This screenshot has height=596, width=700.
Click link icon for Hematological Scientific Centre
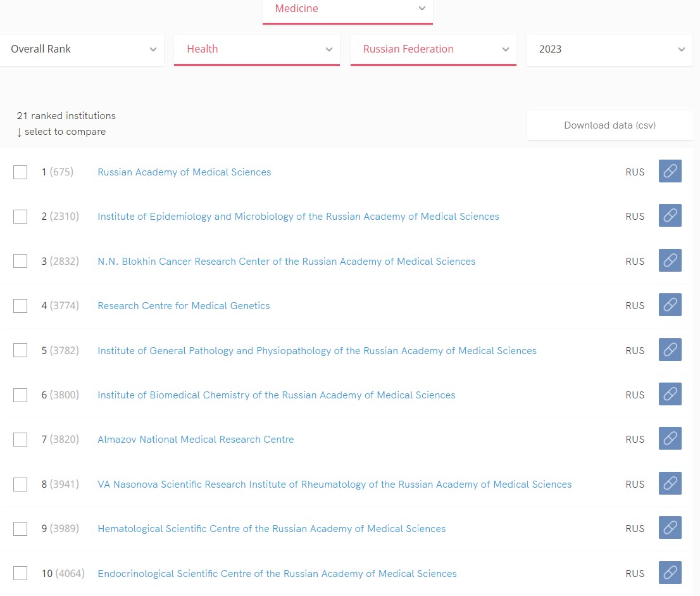point(670,528)
